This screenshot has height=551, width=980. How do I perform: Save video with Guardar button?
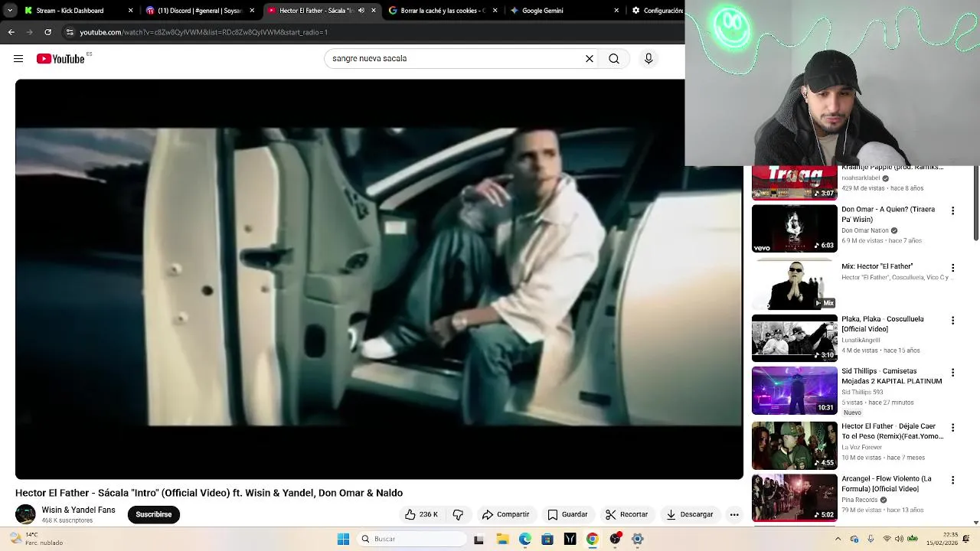pyautogui.click(x=567, y=514)
